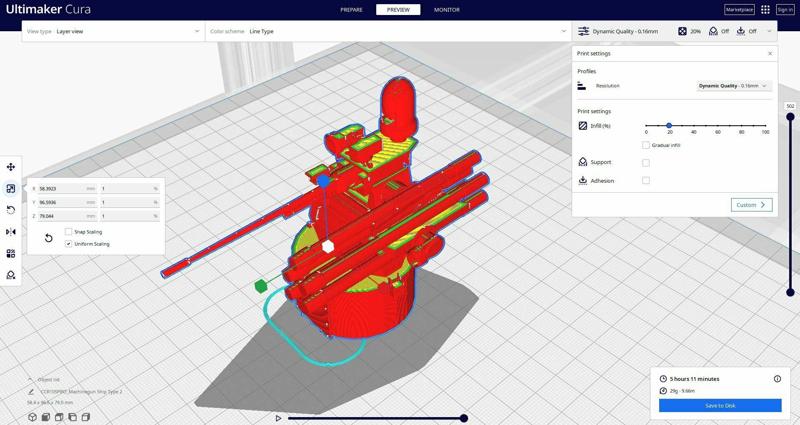This screenshot has width=800, height=425.
Task: Click the Y size mm input field
Action: point(67,203)
